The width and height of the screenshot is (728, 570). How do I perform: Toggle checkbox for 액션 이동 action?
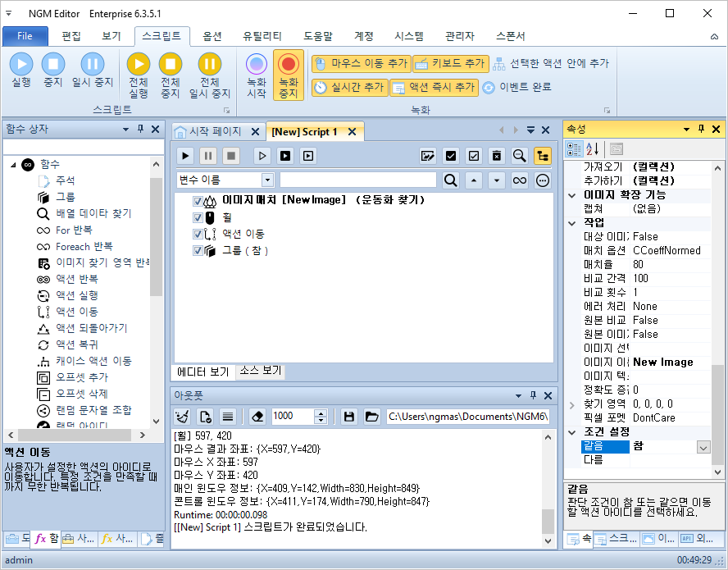click(198, 234)
